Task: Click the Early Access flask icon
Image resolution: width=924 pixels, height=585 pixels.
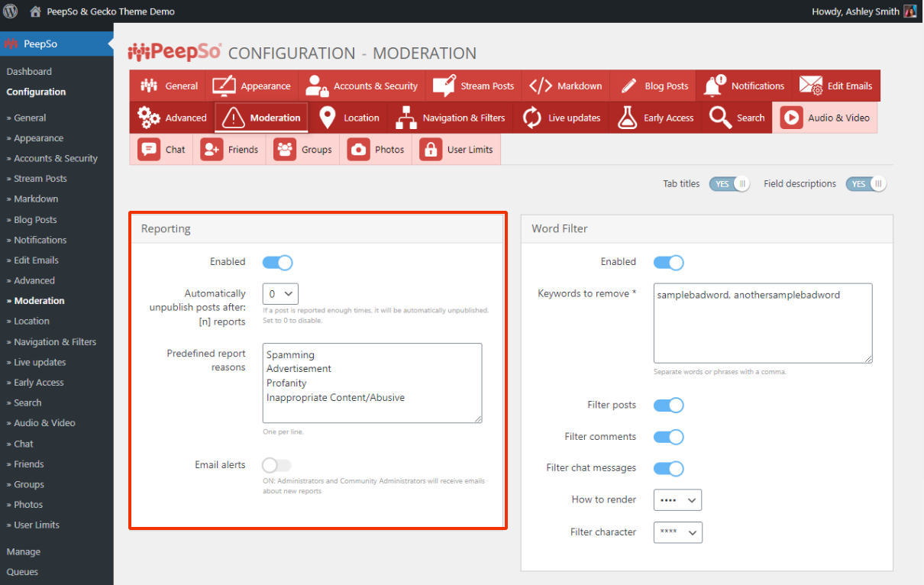Action: tap(627, 118)
